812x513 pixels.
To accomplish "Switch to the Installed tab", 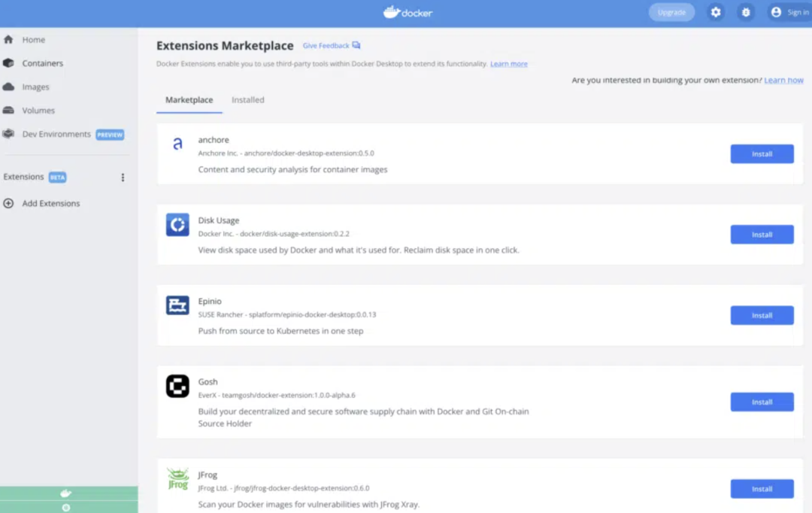I will [x=247, y=100].
